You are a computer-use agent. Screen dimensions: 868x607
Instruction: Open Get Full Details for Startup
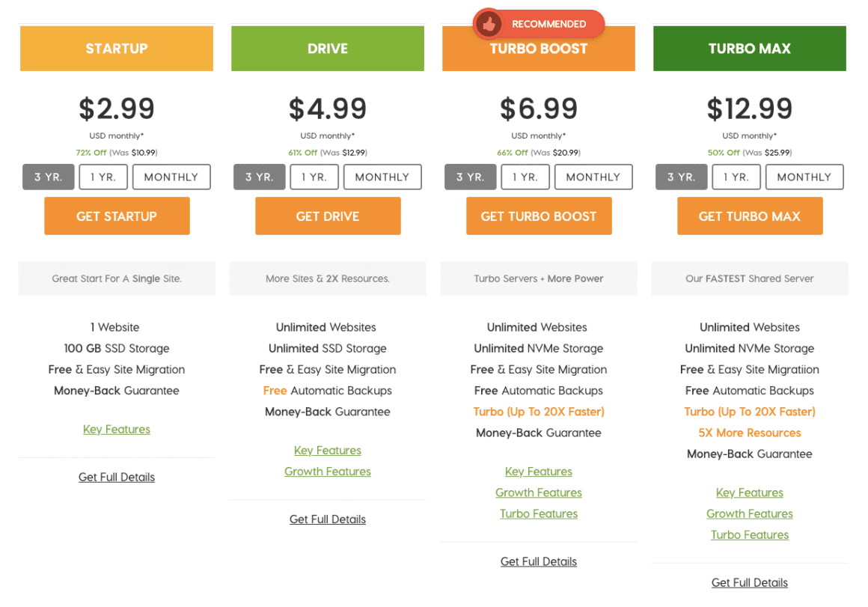(117, 478)
